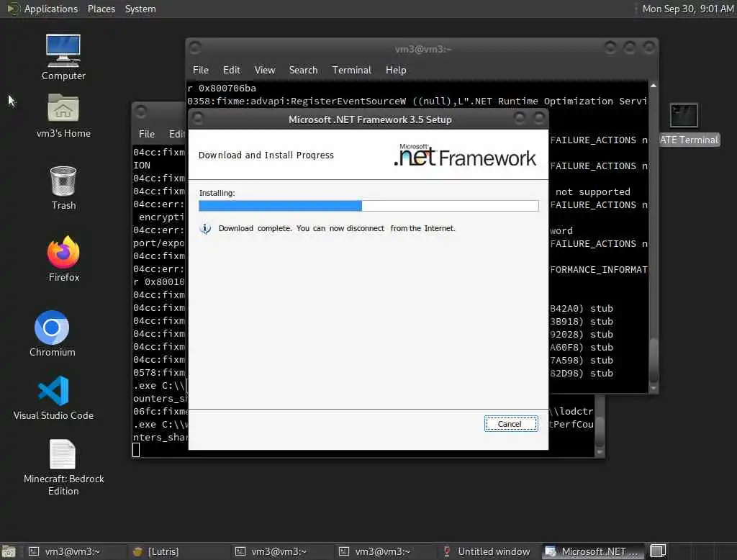
Task: Click the Download complete message text
Action: pos(337,228)
